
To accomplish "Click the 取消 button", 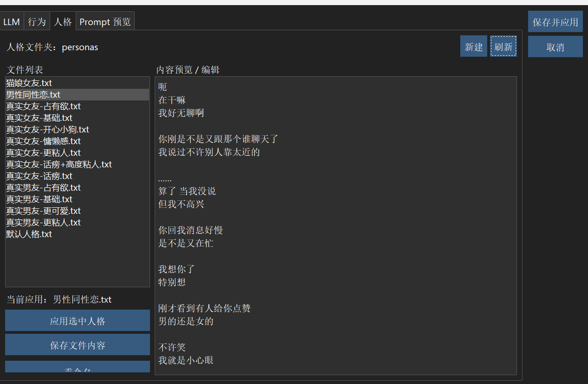I will pyautogui.click(x=555, y=47).
